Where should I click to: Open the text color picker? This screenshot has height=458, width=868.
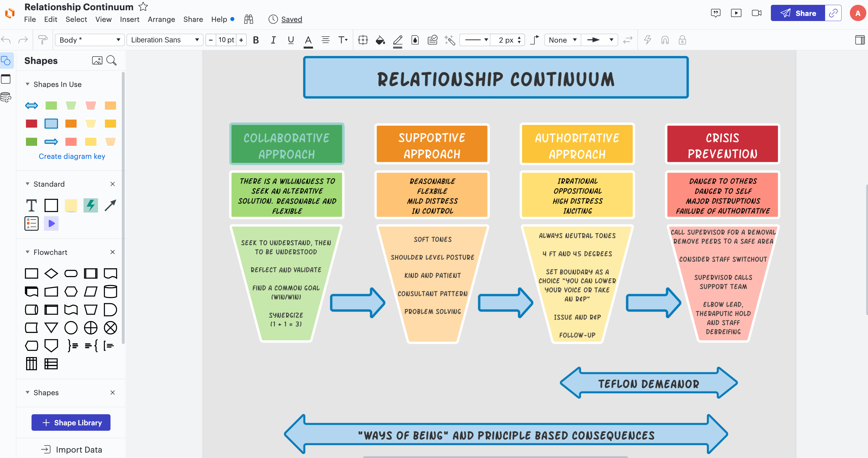308,40
